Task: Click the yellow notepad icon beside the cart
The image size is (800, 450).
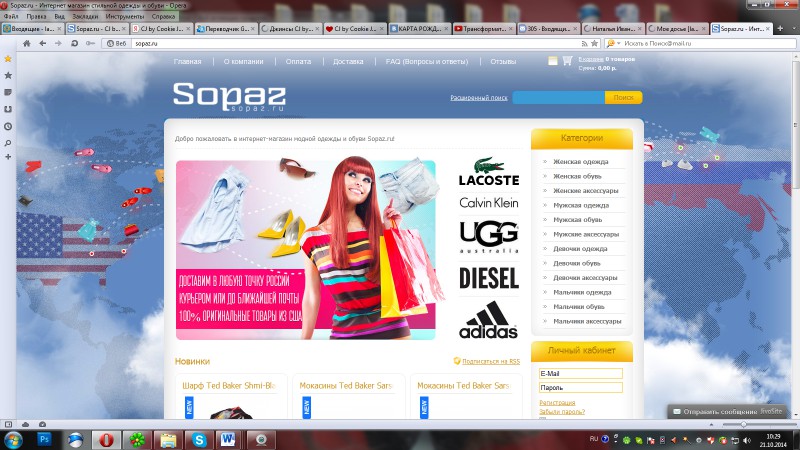Action: (x=553, y=61)
